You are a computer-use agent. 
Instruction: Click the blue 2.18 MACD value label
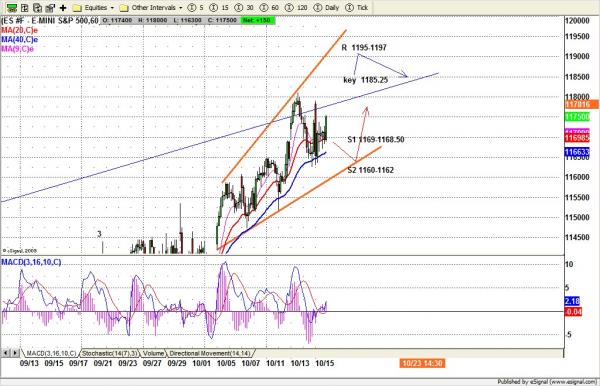coord(572,301)
